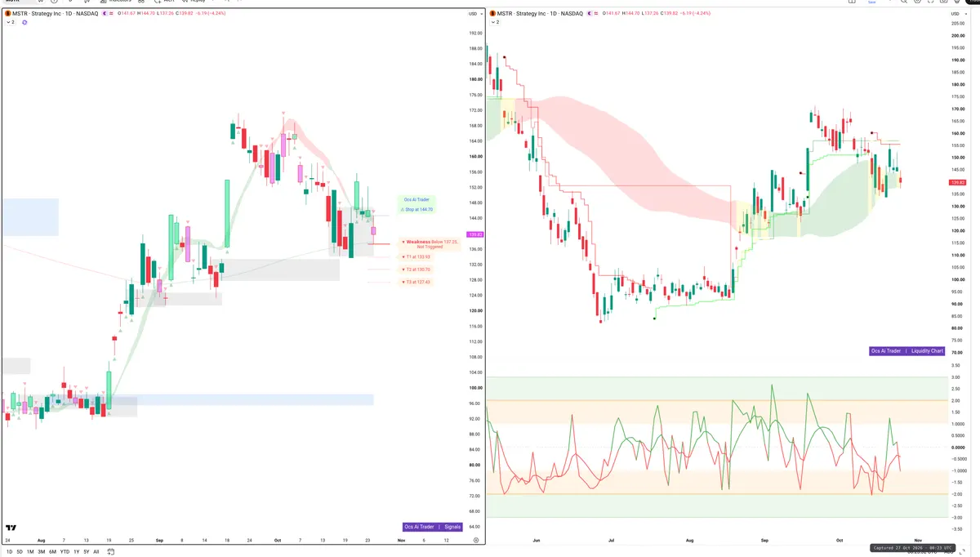Select the 1M range tab
The width and height of the screenshot is (980, 557).
click(x=30, y=552)
